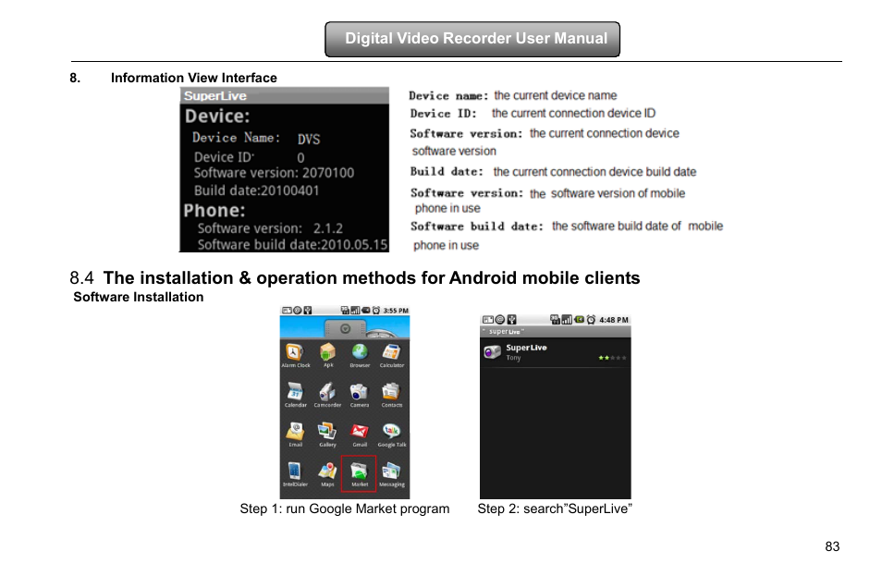Click the battery icon in 4:48 PM status bar
This screenshot has height=588, width=882.
(x=580, y=320)
